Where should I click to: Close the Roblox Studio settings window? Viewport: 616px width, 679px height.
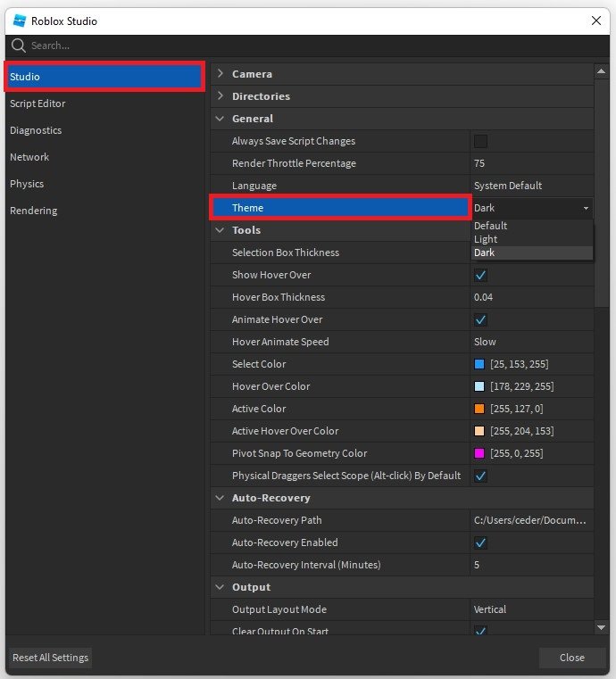596,21
